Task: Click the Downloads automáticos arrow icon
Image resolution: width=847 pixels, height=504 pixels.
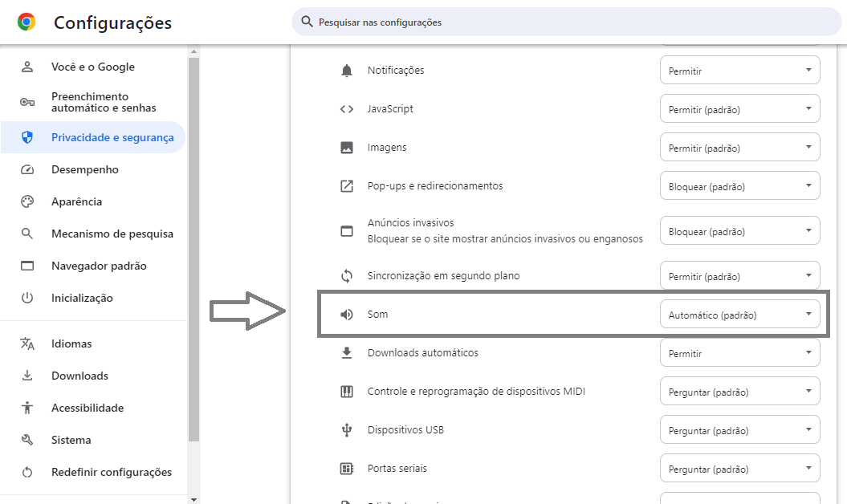Action: [x=347, y=353]
